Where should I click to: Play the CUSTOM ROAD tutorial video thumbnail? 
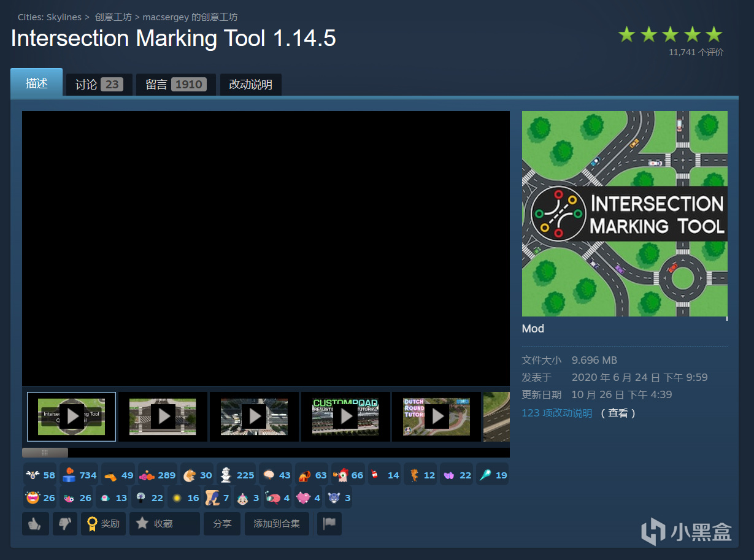pos(345,416)
